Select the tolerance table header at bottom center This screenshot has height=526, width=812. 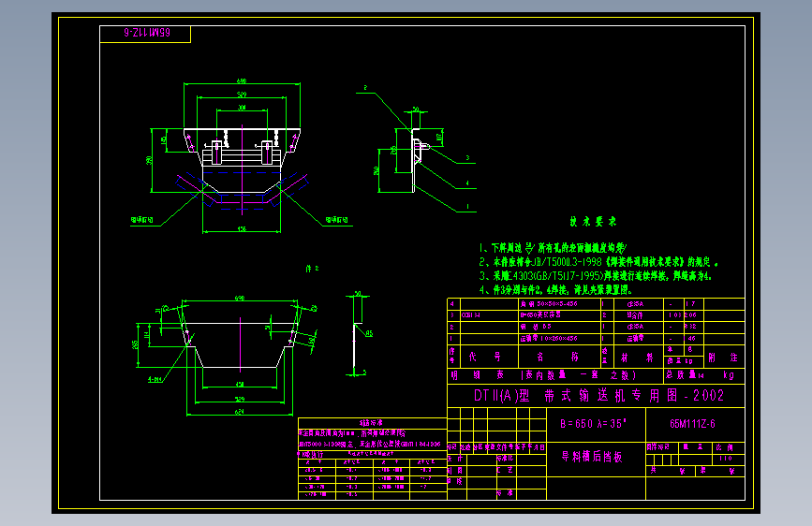371,422
